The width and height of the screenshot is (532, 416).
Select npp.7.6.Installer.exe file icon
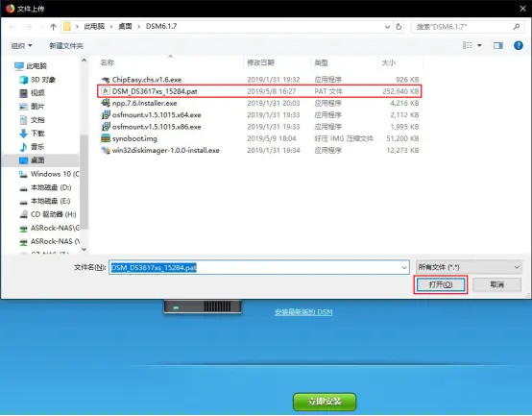[x=106, y=103]
